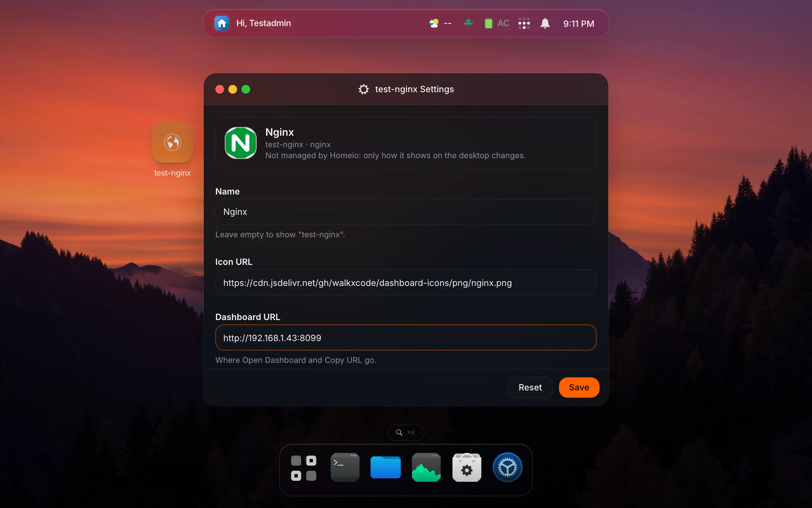Open the Files folder in dock
This screenshot has height=508, width=812.
pyautogui.click(x=386, y=467)
